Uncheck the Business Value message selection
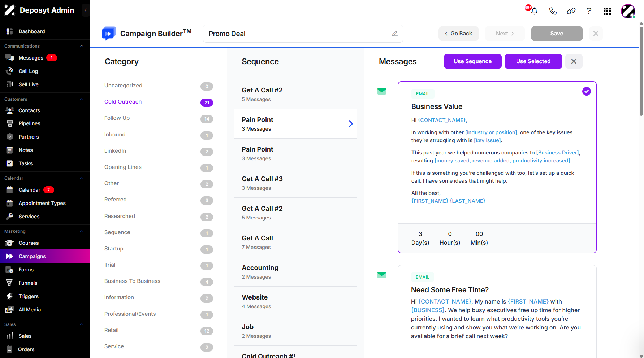 click(x=587, y=91)
